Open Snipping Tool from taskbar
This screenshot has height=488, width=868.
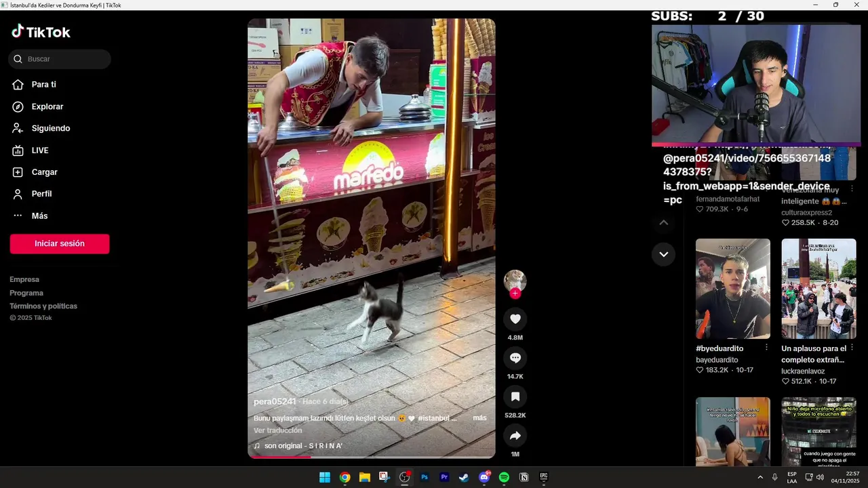[x=384, y=477]
